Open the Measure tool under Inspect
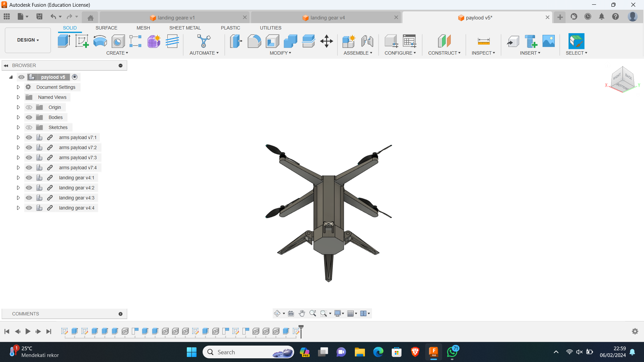Viewport: 644px width, 362px height. (x=483, y=41)
